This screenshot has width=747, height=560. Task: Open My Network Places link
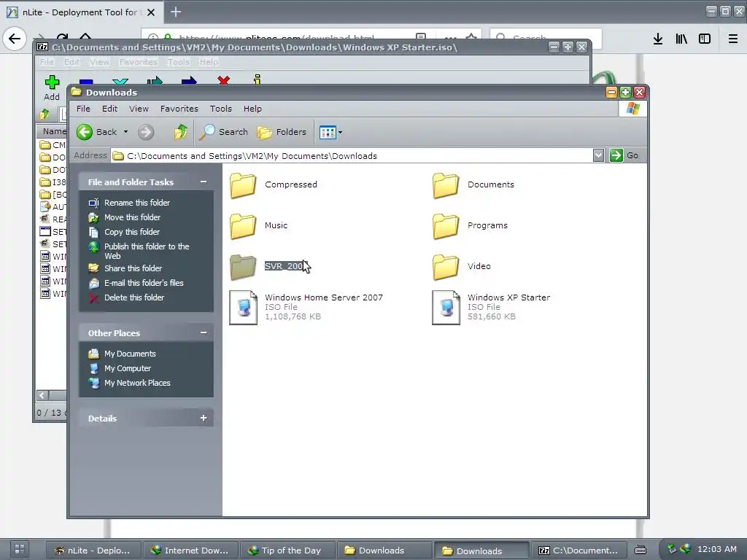pos(137,383)
